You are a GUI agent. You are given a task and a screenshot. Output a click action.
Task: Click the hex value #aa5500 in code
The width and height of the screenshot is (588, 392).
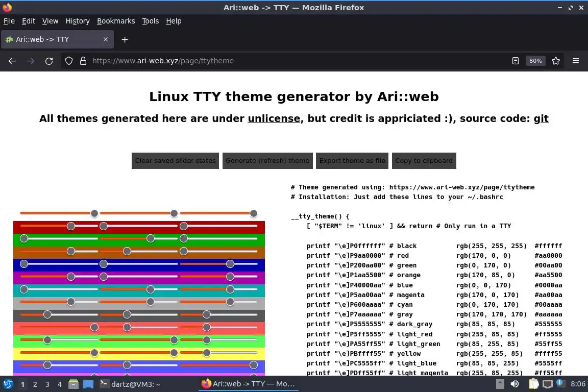pos(548,275)
